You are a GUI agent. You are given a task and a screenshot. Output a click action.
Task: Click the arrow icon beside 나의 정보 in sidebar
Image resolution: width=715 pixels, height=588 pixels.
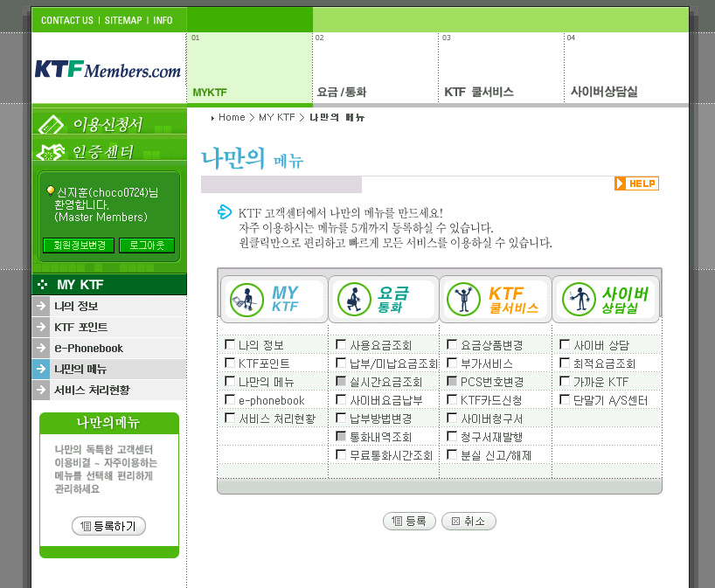coord(41,306)
